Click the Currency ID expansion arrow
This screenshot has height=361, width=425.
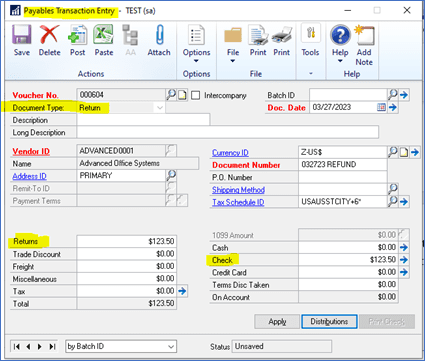click(x=415, y=152)
